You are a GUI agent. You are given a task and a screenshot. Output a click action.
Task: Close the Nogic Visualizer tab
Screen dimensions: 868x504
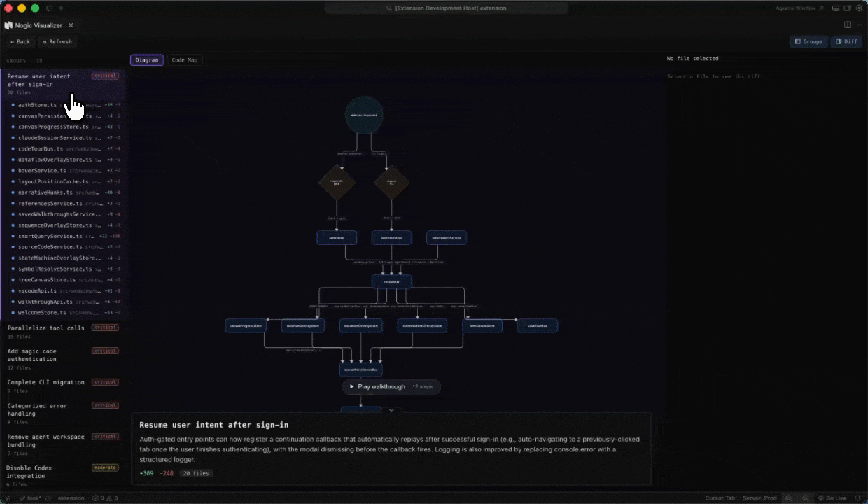click(71, 25)
